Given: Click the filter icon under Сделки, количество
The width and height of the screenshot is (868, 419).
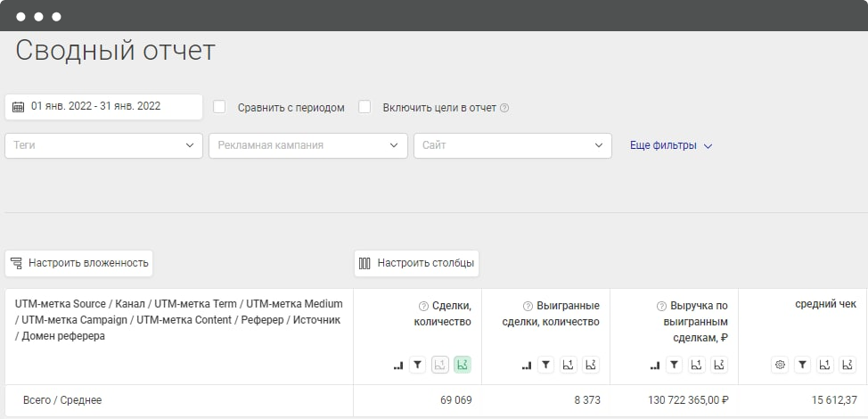Looking at the screenshot, I should (x=418, y=366).
